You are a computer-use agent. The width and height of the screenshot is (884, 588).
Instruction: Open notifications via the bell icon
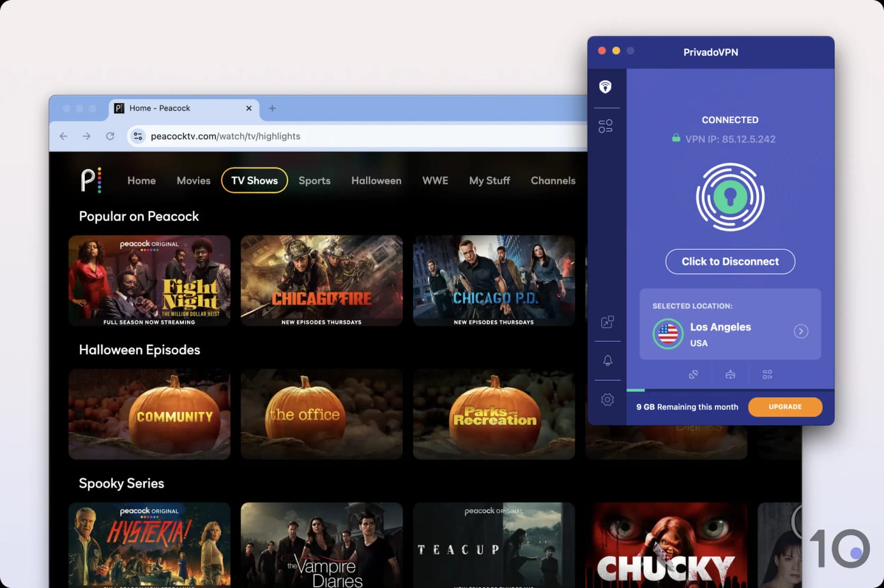click(606, 361)
